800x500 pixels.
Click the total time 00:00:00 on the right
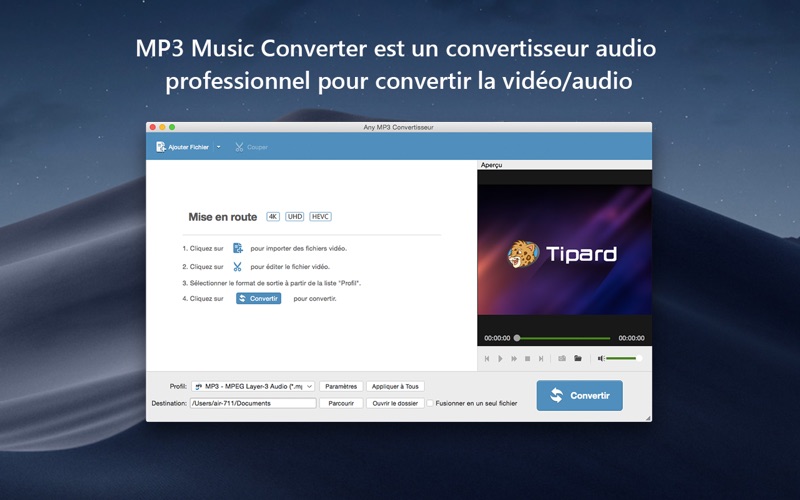(x=631, y=338)
